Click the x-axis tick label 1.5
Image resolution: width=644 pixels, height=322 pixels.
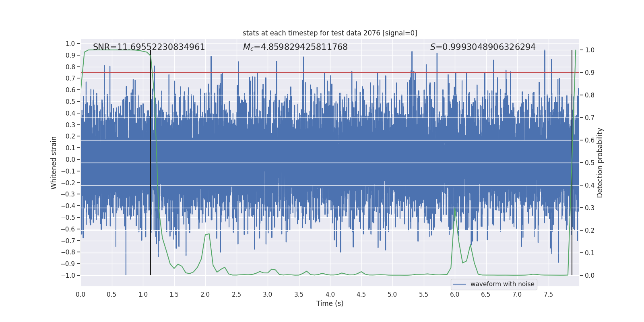pyautogui.click(x=174, y=294)
